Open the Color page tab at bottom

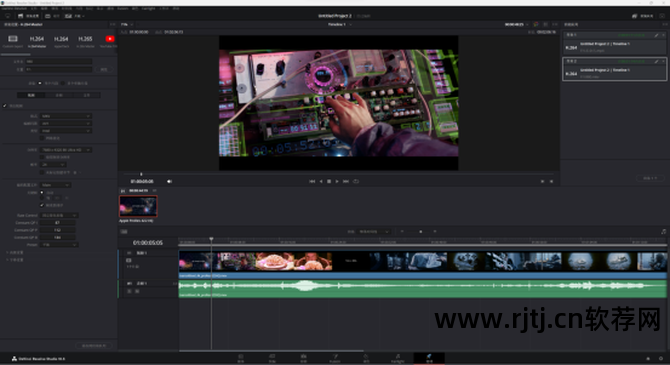pos(366,358)
